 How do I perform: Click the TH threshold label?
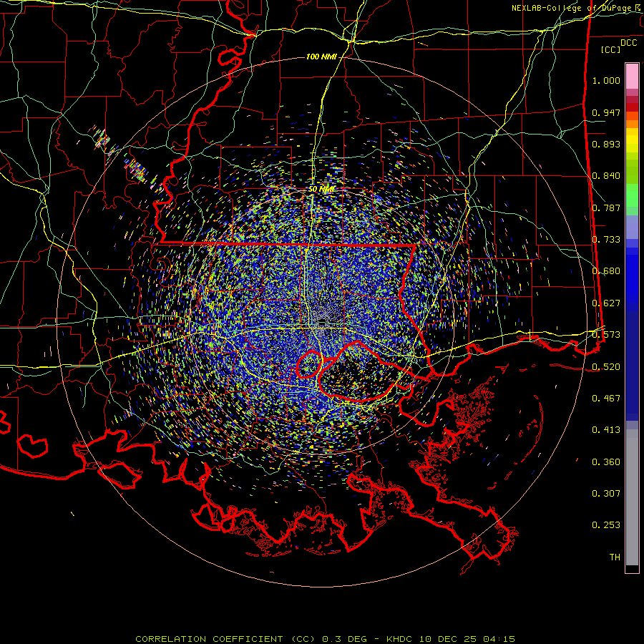[x=615, y=557]
